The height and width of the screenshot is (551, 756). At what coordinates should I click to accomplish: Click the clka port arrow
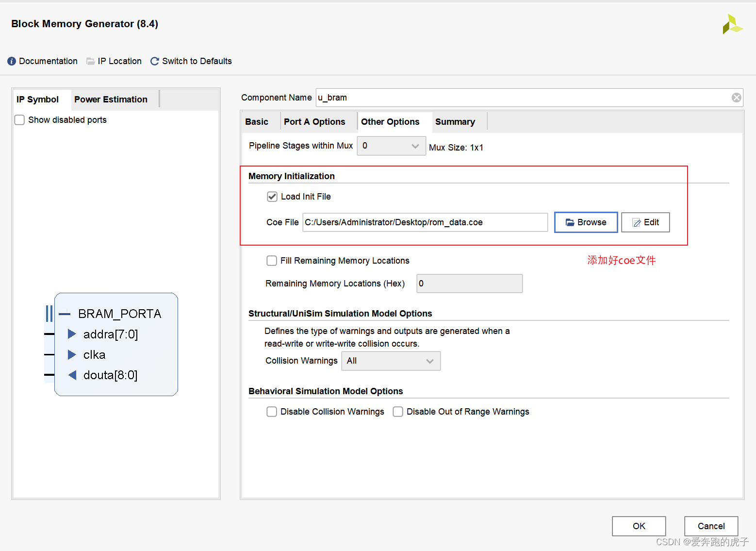72,354
